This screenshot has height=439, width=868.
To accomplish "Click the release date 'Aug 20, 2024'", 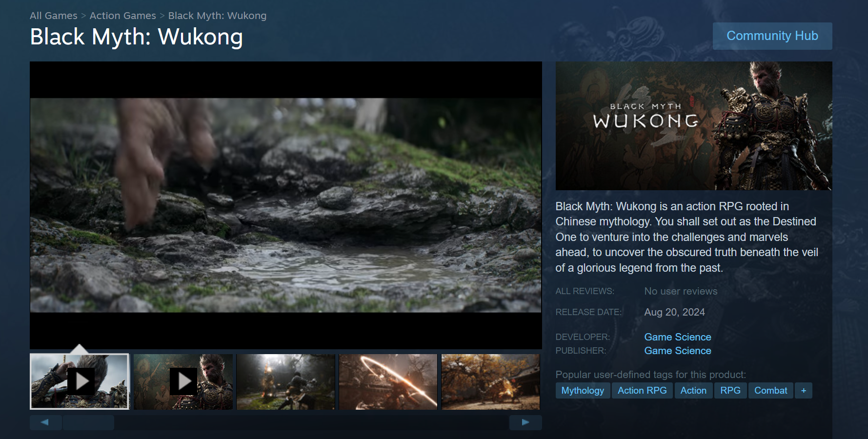I will click(674, 312).
